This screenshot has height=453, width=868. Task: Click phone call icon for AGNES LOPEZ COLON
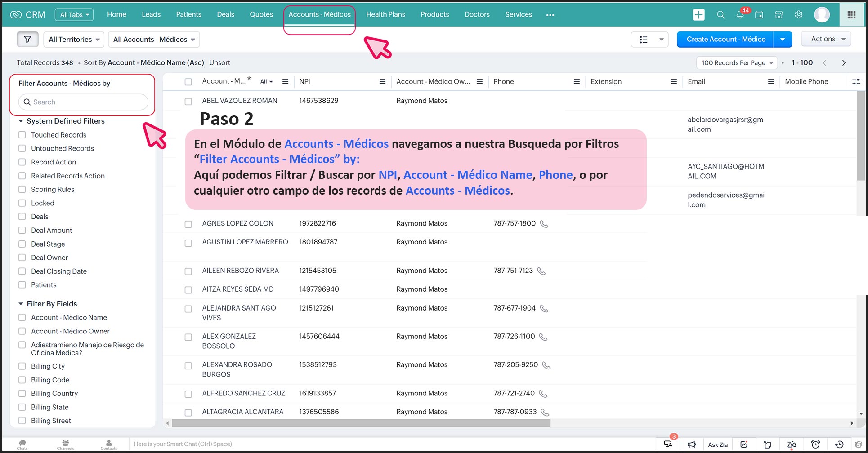[544, 224]
